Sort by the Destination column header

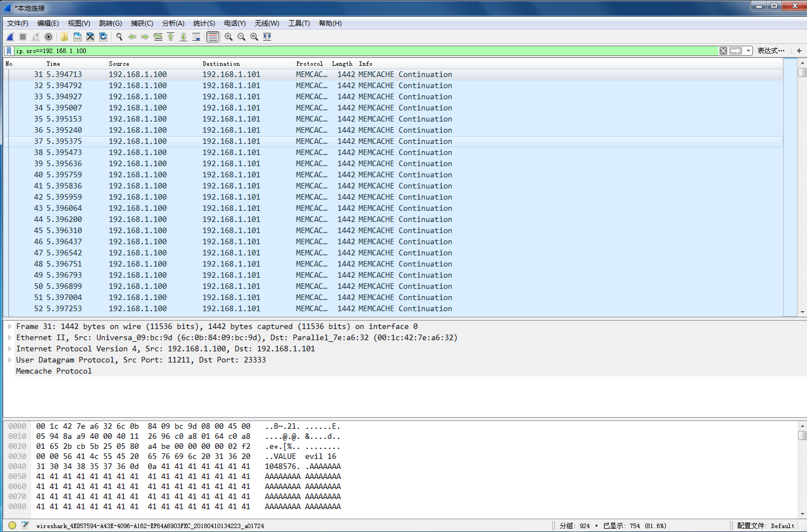click(x=247, y=64)
